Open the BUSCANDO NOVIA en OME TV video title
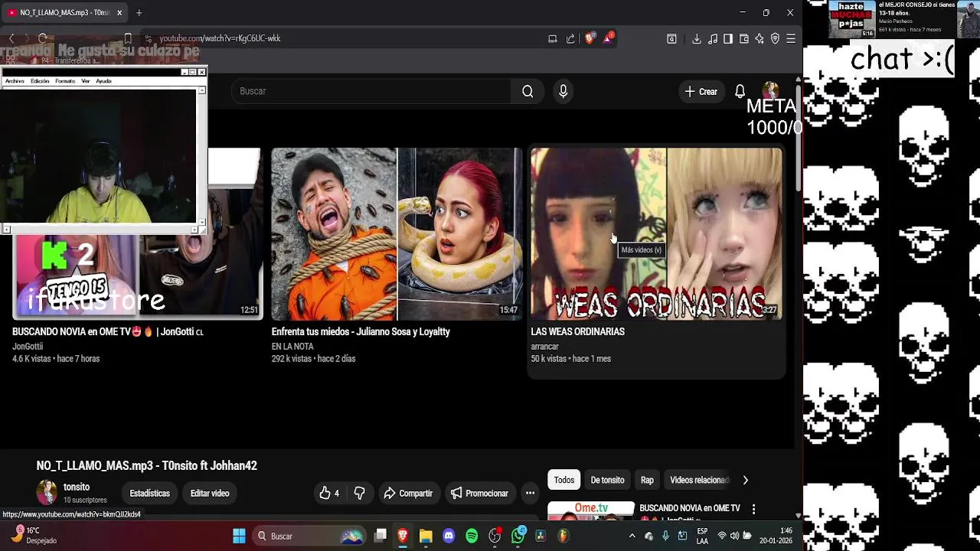Viewport: 980px width, 551px height. tap(108, 331)
